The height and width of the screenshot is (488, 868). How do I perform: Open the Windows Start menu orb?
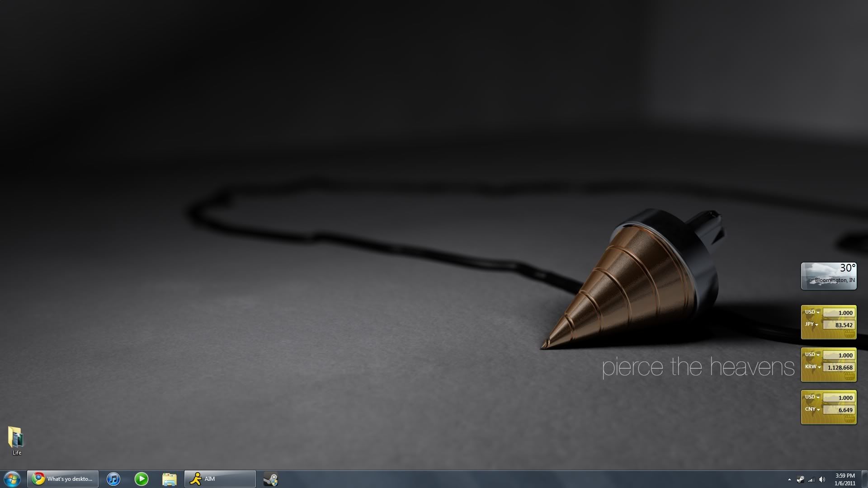point(12,479)
